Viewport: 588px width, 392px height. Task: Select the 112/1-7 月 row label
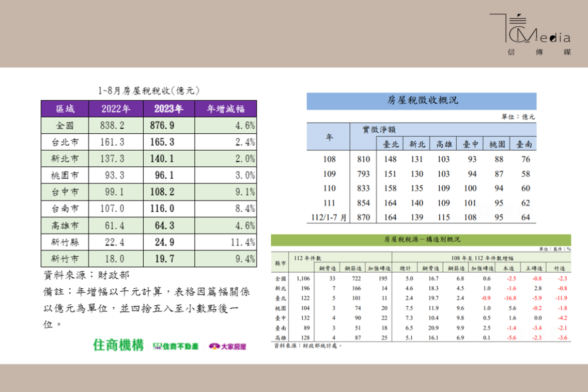pos(328,217)
